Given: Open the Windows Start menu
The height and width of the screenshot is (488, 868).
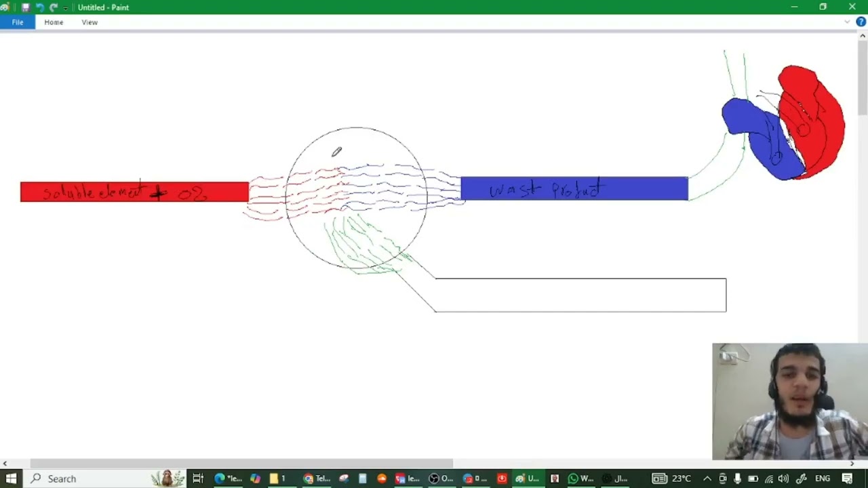Looking at the screenshot, I should click(x=11, y=479).
